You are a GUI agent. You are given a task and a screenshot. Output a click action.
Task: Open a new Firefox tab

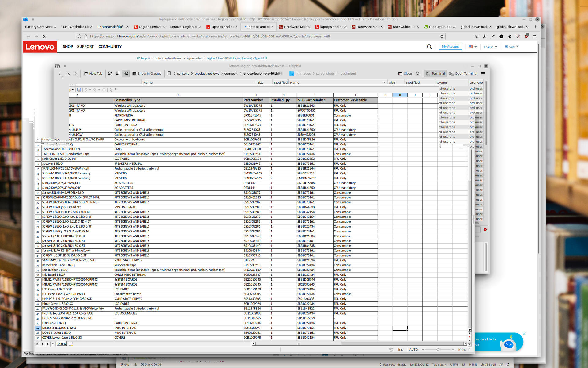[x=535, y=27]
